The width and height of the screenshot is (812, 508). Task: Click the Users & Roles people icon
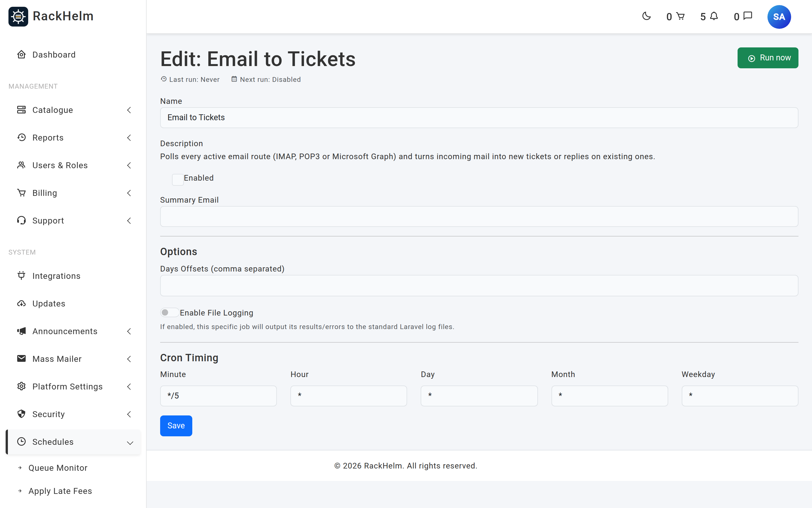click(x=21, y=165)
